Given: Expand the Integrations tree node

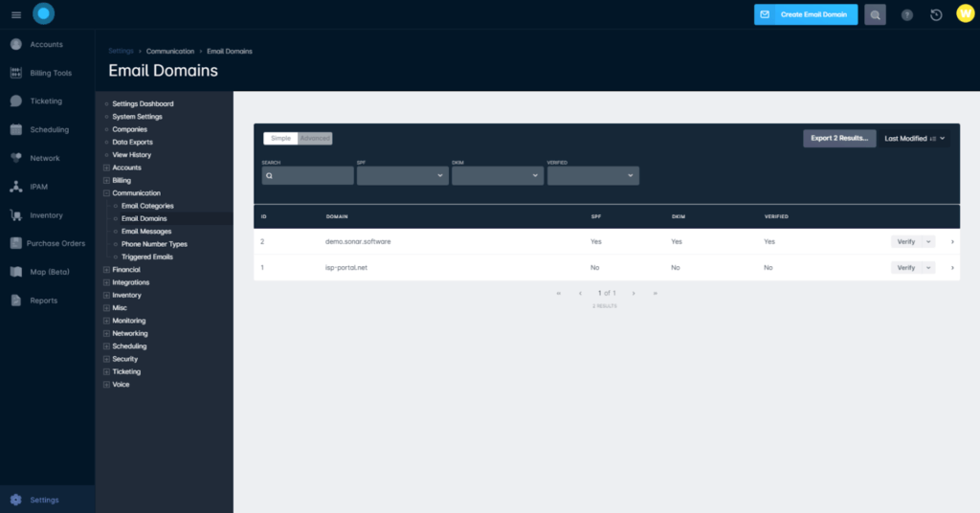Looking at the screenshot, I should 106,282.
